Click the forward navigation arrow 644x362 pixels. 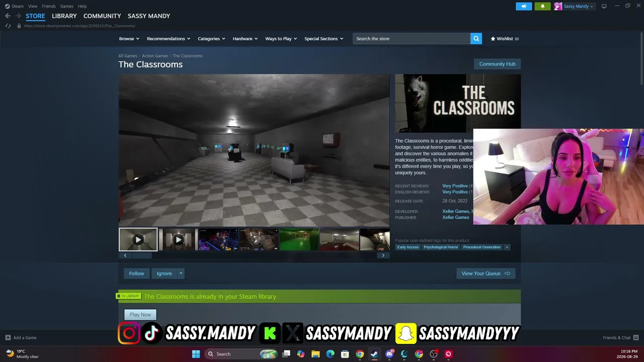(x=18, y=16)
